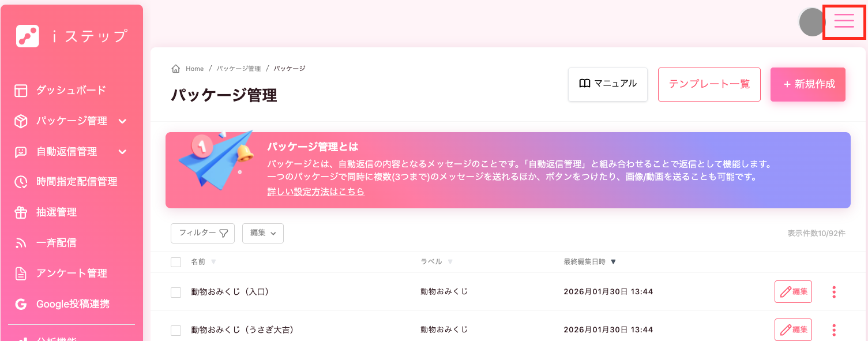Open the 編集 dropdown
The image size is (868, 341).
[x=263, y=233]
